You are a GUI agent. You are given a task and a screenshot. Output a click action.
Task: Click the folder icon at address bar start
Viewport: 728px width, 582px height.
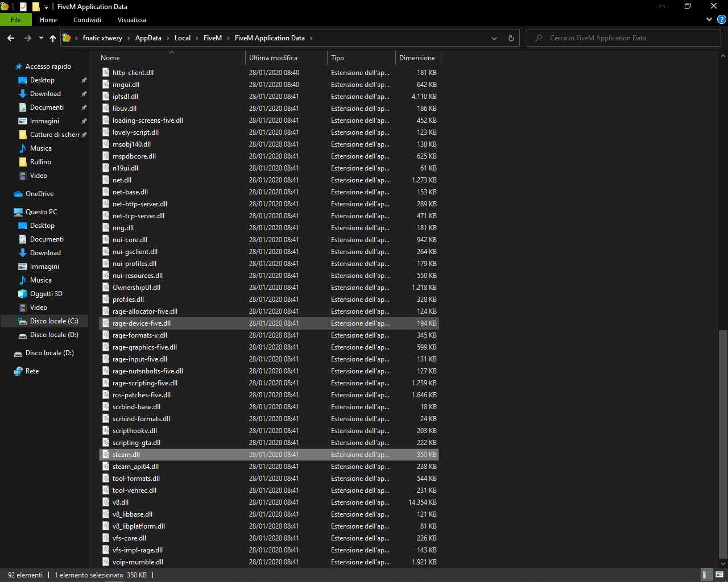pyautogui.click(x=67, y=38)
